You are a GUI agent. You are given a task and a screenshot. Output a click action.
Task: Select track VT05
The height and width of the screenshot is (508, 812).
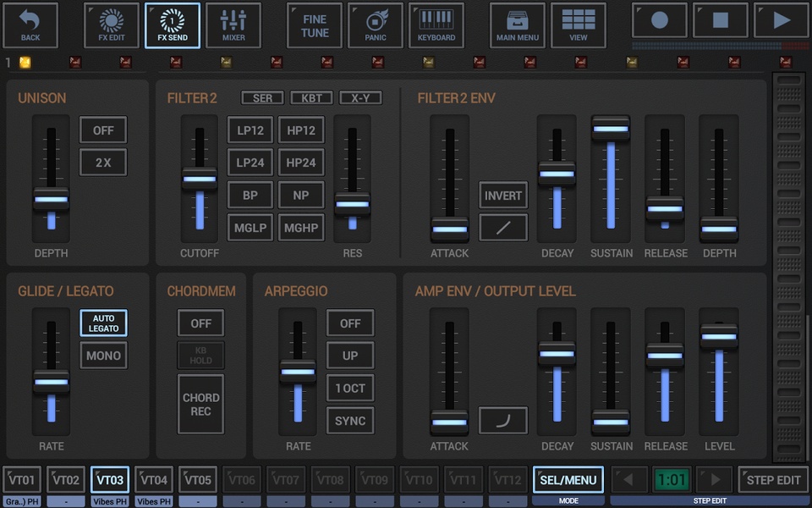pos(198,480)
